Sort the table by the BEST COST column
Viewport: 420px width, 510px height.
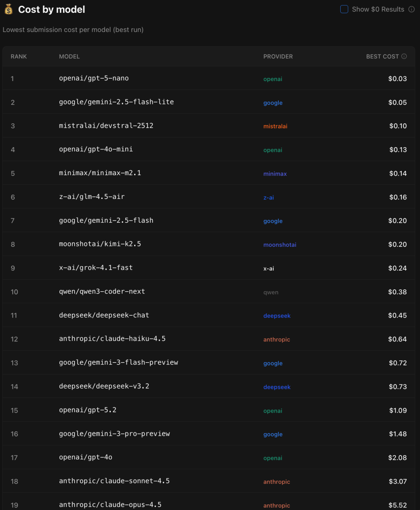click(x=383, y=56)
